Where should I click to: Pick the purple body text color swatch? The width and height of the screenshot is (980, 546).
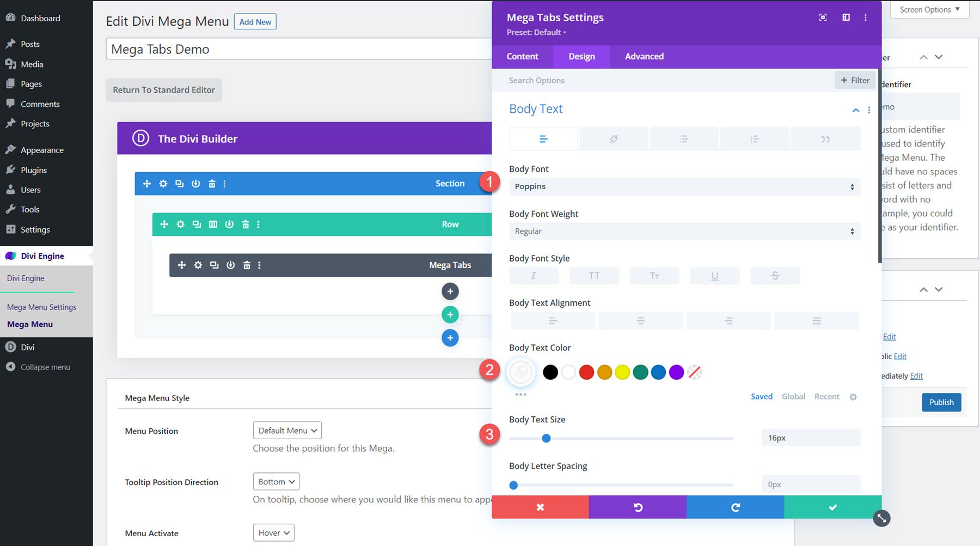[676, 372]
